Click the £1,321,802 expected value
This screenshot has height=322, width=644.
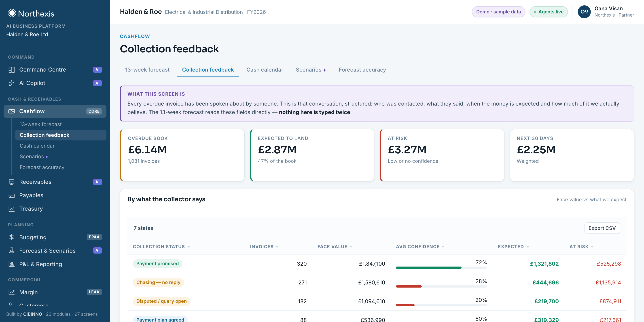pos(544,264)
